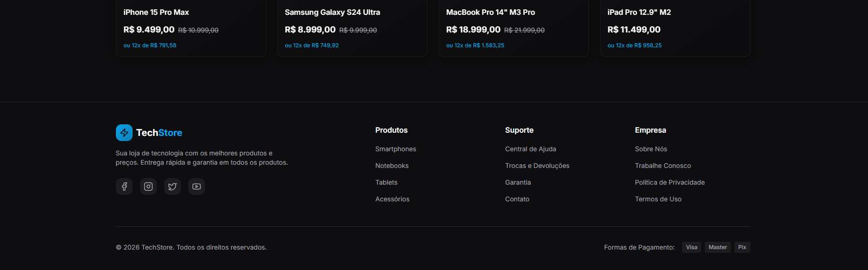Go to Notebooks category link
Image resolution: width=868 pixels, height=270 pixels.
point(392,166)
